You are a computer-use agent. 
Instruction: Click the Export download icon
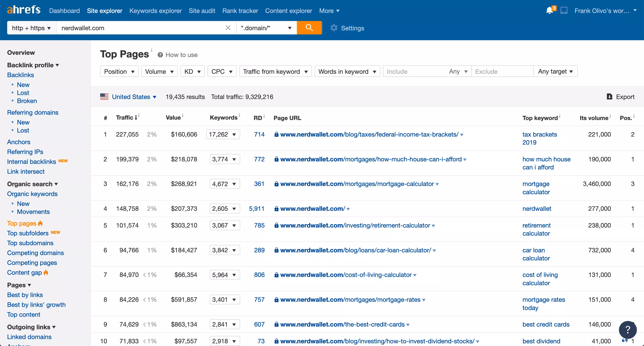tap(610, 97)
